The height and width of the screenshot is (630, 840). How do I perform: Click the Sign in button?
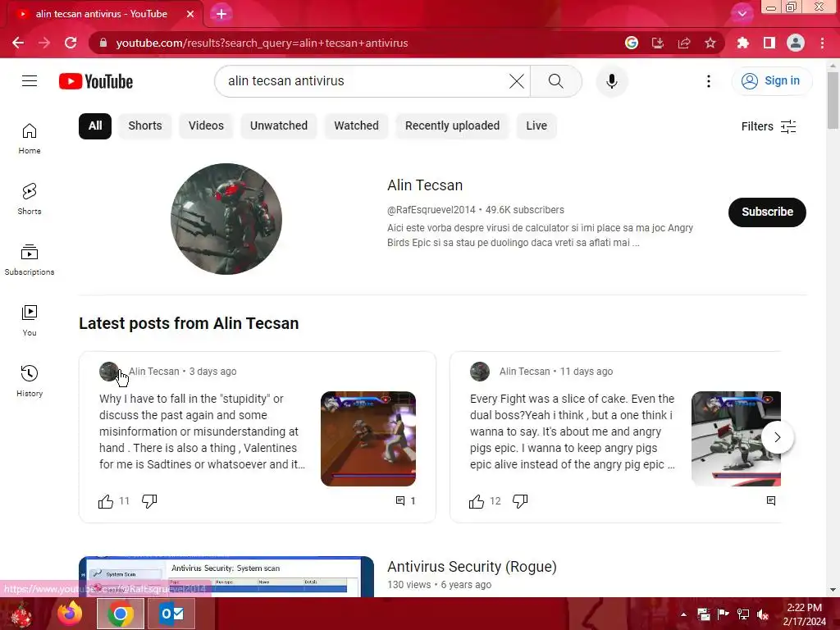click(x=771, y=81)
